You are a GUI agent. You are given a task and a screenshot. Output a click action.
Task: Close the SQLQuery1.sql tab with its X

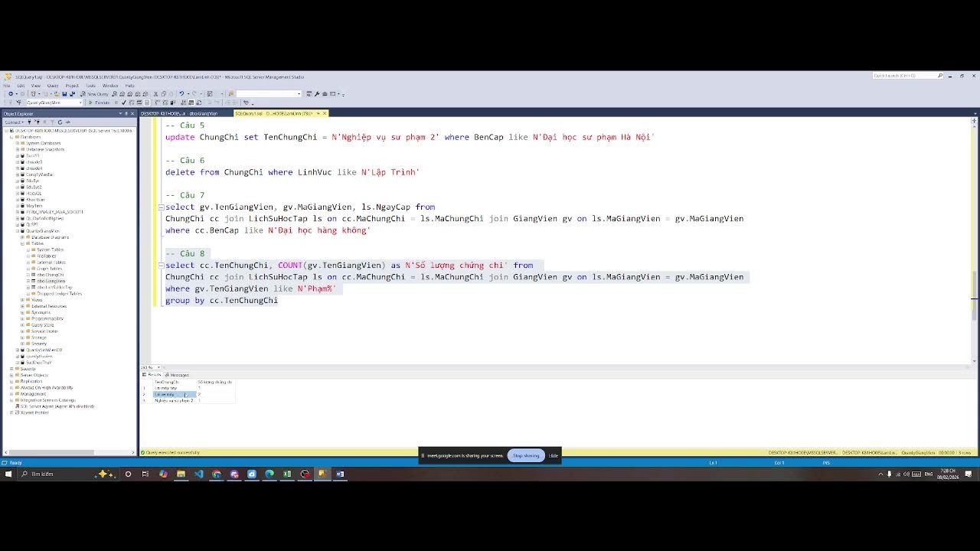click(325, 113)
